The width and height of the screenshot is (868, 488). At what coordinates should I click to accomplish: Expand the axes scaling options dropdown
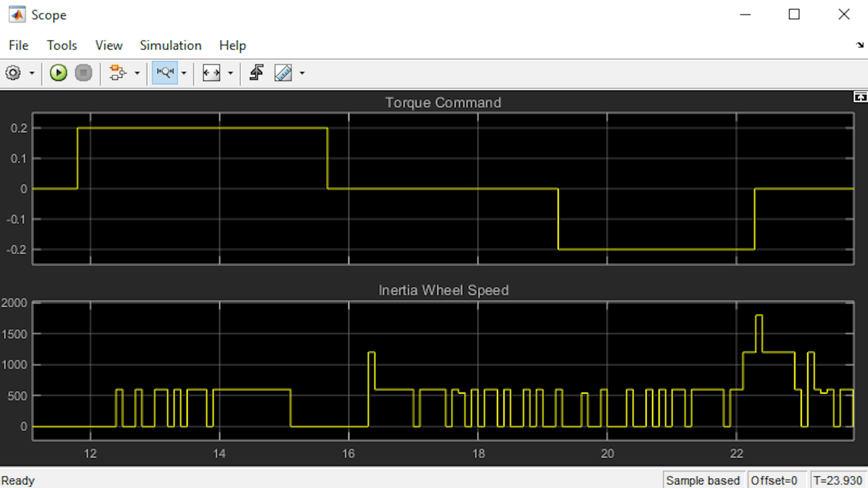coord(230,73)
